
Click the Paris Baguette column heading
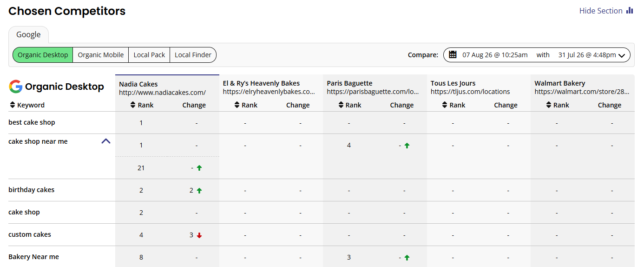coord(349,83)
